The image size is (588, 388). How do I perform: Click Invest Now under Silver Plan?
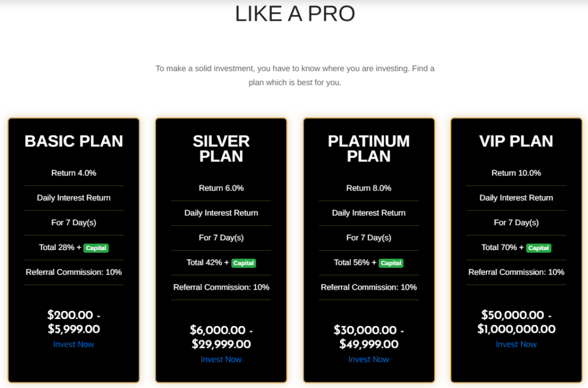pos(221,359)
